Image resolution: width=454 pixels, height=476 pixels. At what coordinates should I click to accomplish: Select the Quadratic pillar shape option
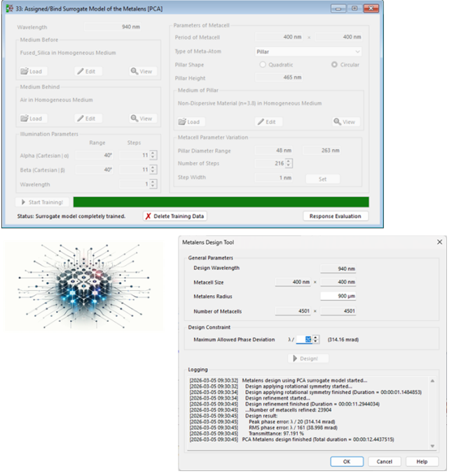264,64
